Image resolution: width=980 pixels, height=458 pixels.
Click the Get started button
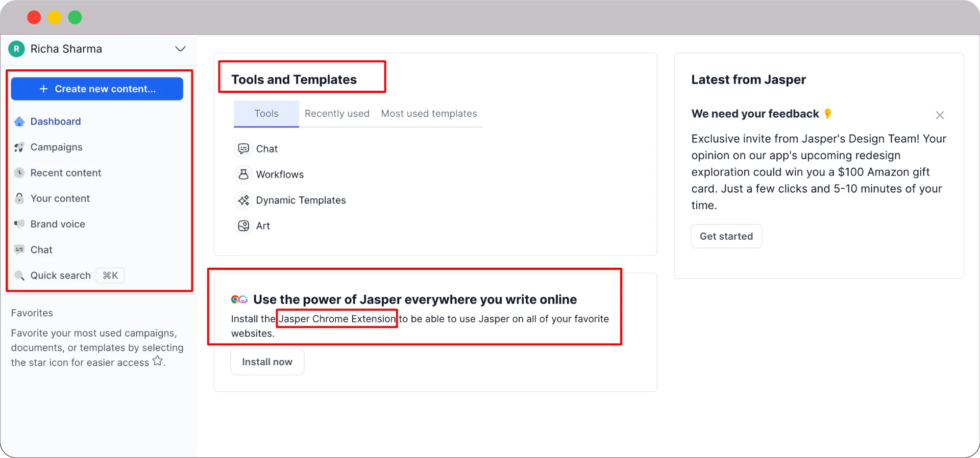tap(726, 236)
